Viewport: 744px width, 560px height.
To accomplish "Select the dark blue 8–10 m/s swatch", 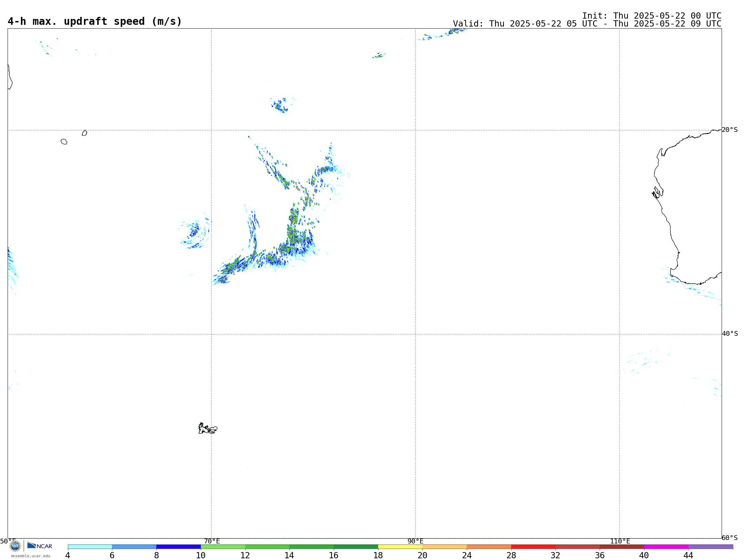I will coord(178,547).
